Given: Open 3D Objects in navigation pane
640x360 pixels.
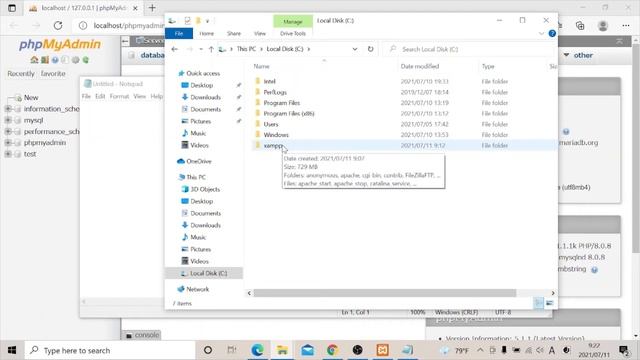Looking at the screenshot, I should click(205, 189).
